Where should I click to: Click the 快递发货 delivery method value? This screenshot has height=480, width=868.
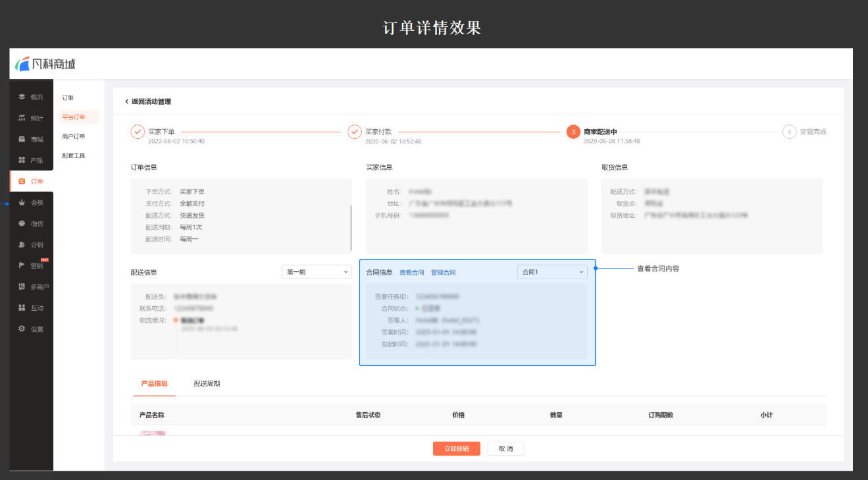[192, 215]
